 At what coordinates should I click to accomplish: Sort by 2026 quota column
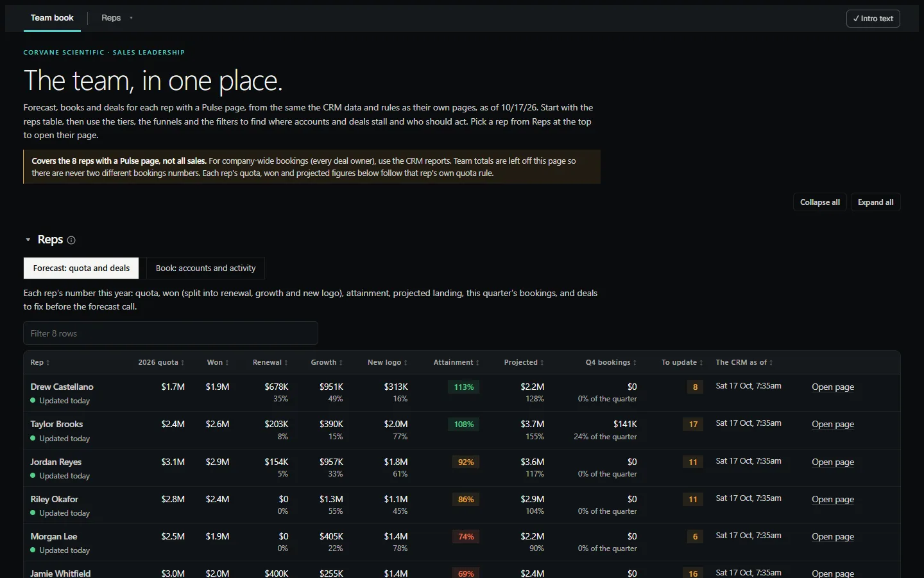point(161,362)
